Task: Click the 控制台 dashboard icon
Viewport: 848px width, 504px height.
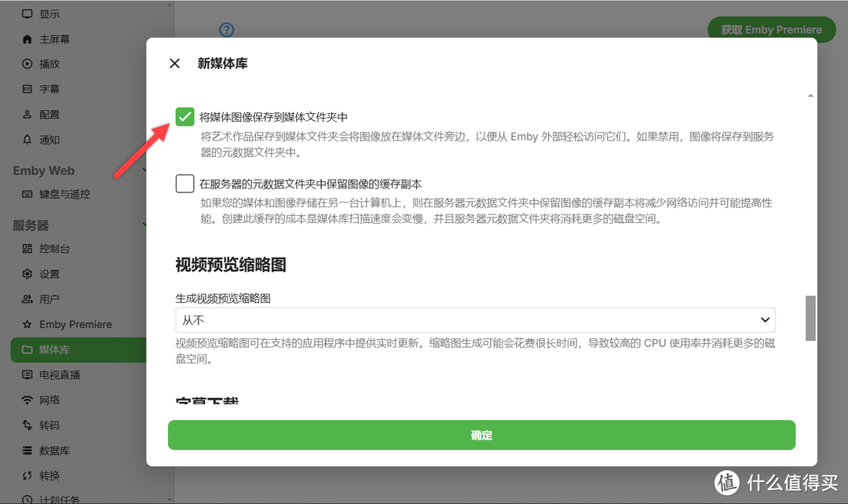Action: tap(27, 249)
